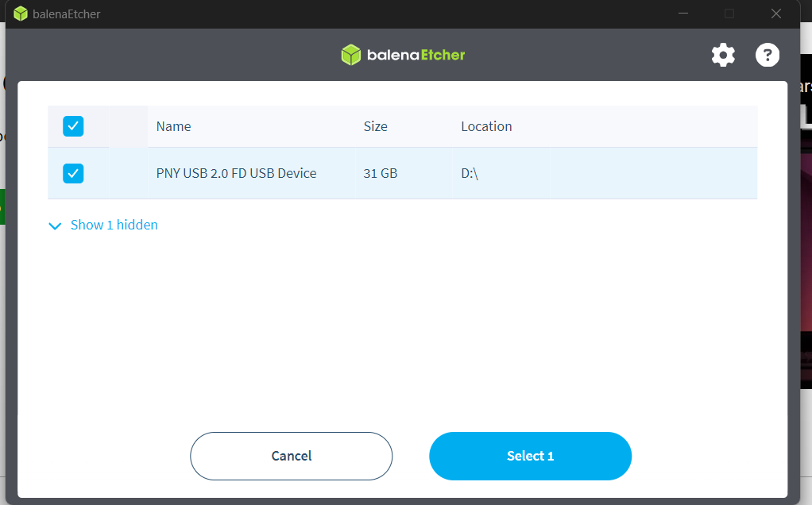Click the balenaEtcher wordmark in the header
Screen dimensions: 812x505
tap(416, 55)
